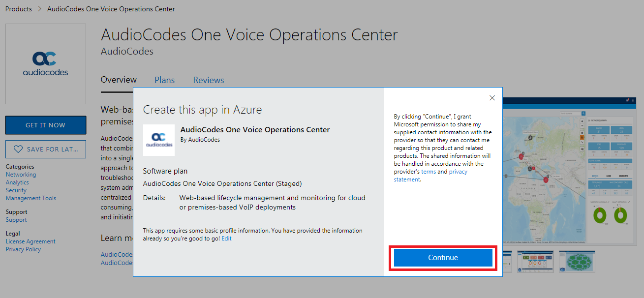644x298 pixels.
Task: Open the Privacy Policy link
Action: click(23, 249)
